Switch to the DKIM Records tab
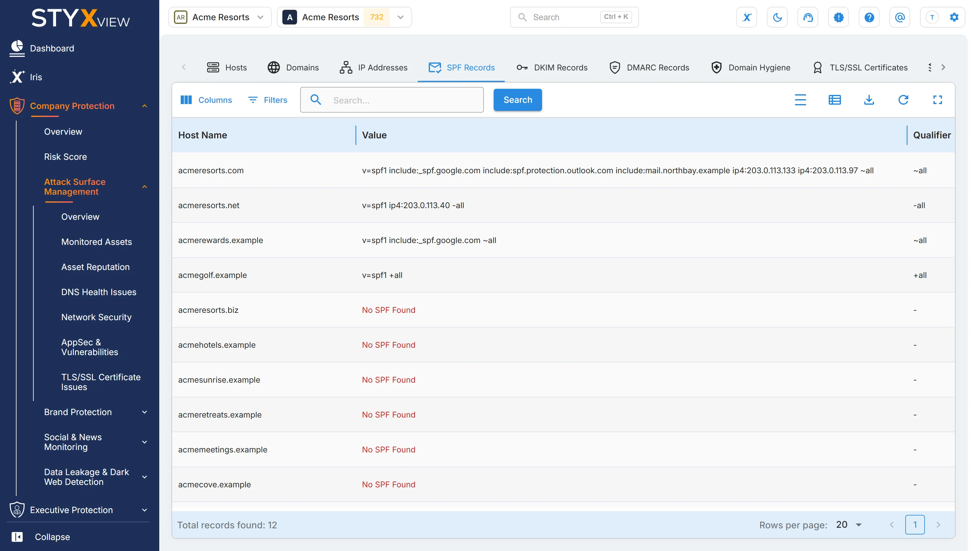980x551 pixels. click(552, 67)
